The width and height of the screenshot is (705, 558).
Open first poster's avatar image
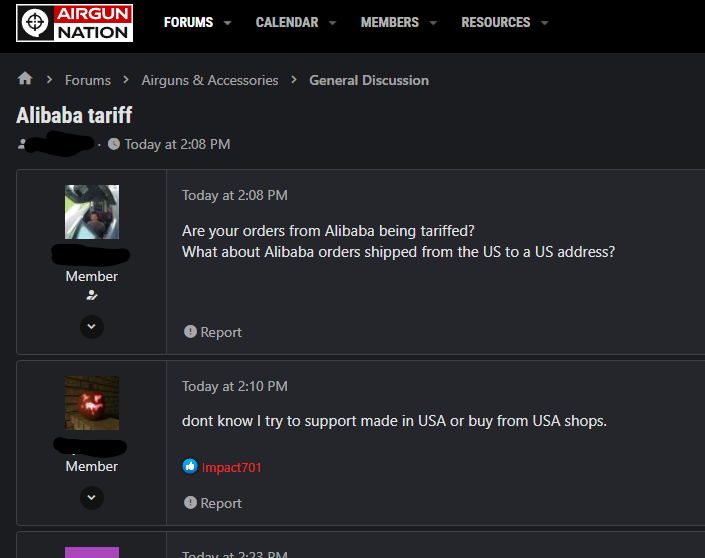click(92, 212)
